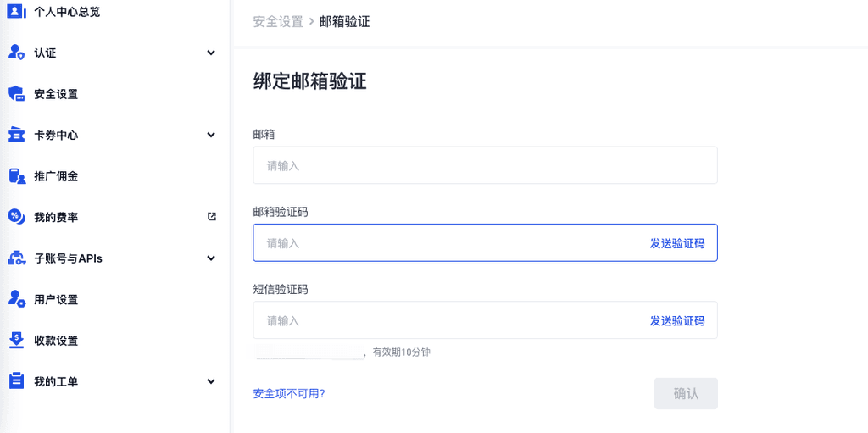Viewport: 868px width, 433px height.
Task: Click the 安全项不可用? link
Action: point(289,393)
